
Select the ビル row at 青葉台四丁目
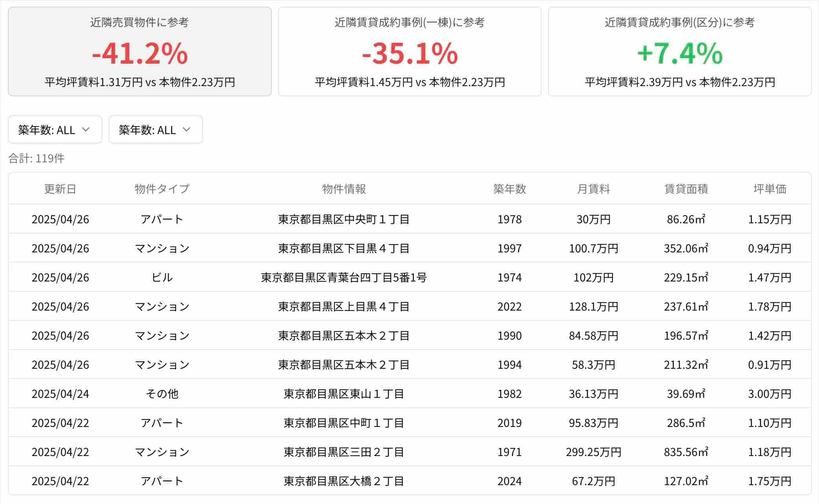(409, 278)
